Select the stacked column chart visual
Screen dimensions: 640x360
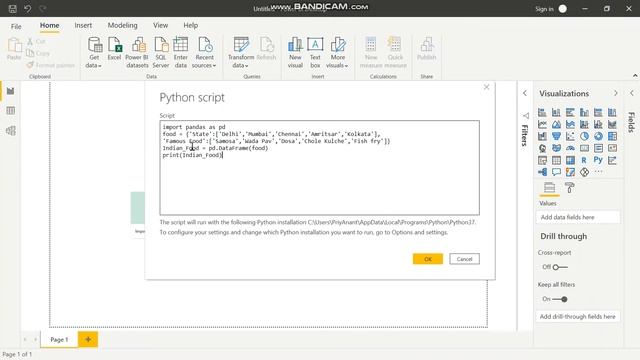[x=556, y=112]
